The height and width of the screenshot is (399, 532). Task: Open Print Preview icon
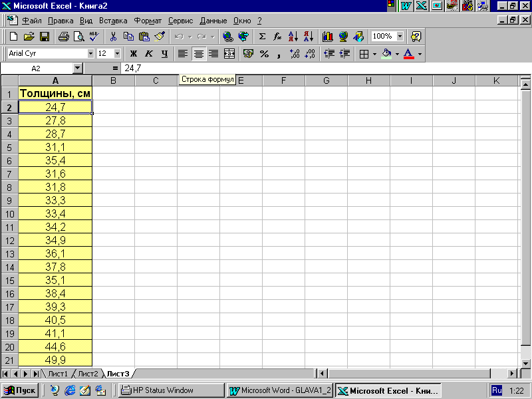click(78, 37)
